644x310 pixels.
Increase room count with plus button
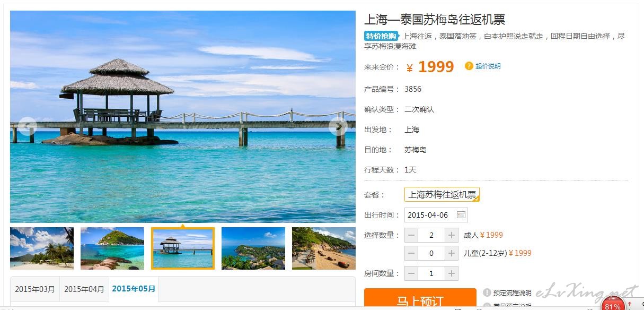pyautogui.click(x=452, y=273)
